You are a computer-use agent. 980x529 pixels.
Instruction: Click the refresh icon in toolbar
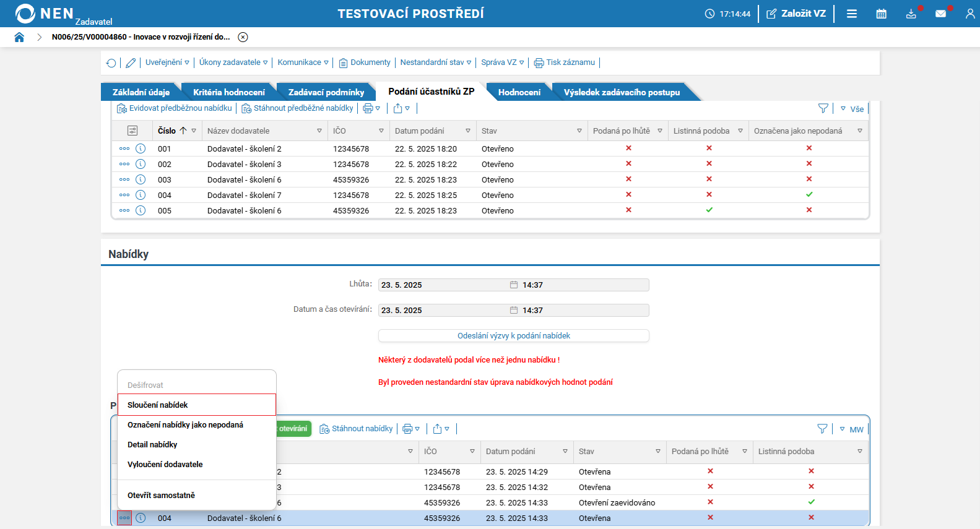111,62
